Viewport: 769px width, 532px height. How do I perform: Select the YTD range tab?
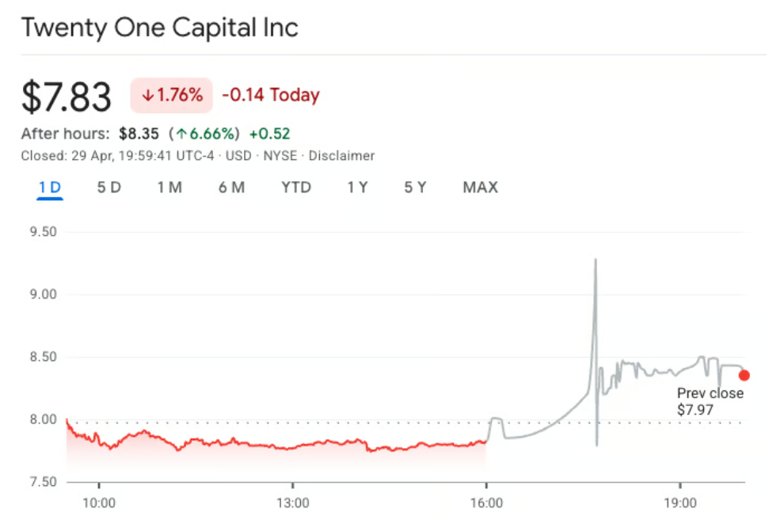296,188
